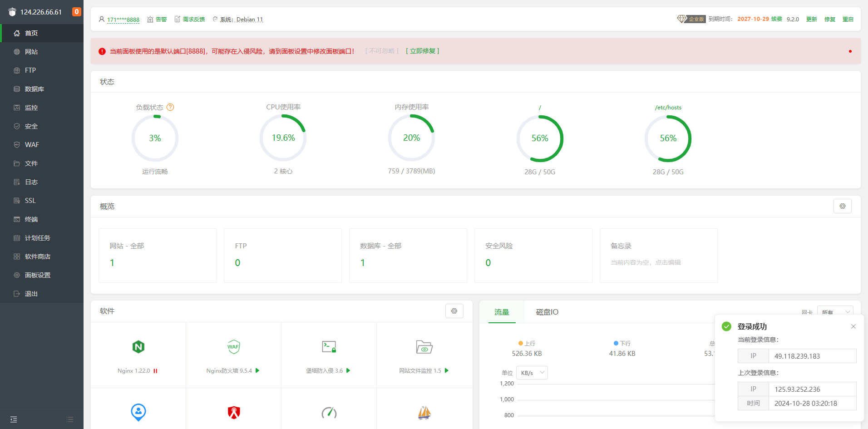This screenshot has width=868, height=429.
Task: Collapse the sidebar using bottom-left menu icon
Action: (x=14, y=419)
